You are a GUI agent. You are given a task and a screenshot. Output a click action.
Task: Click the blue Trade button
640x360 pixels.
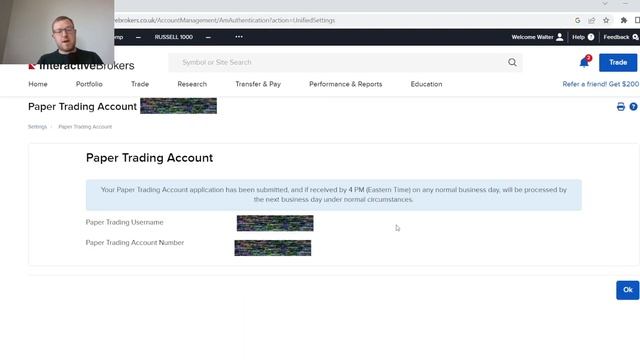pyautogui.click(x=618, y=62)
